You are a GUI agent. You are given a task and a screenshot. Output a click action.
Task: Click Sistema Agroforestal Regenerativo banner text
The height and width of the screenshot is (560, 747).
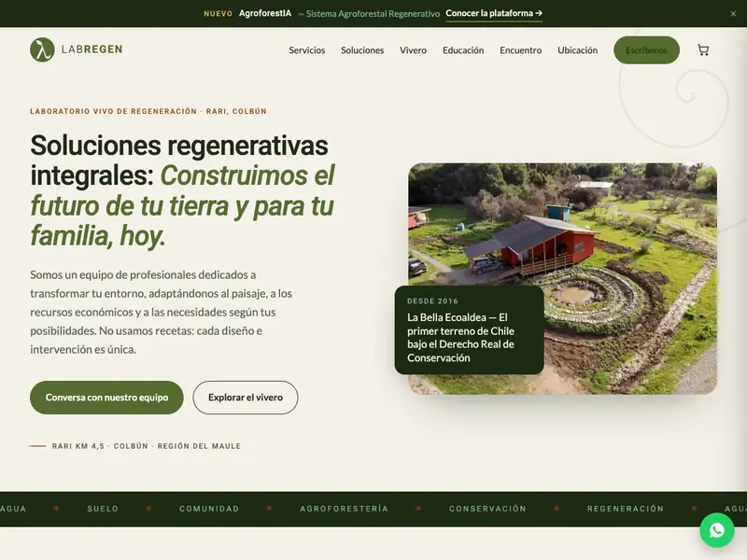point(373,14)
